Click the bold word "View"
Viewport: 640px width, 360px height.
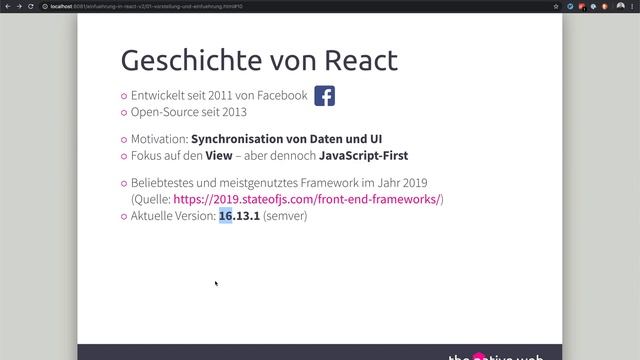(219, 156)
